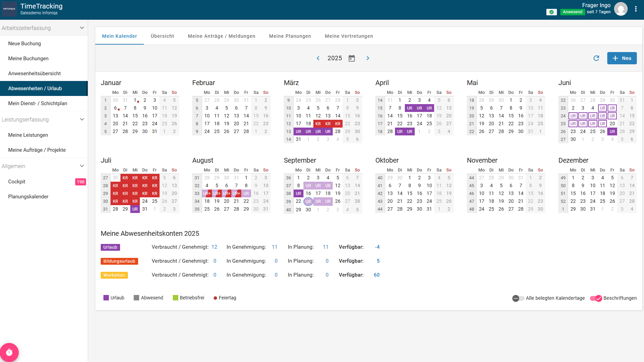Click Urlaub Verfügbar value -4
Image resolution: width=644 pixels, height=362 pixels.
coord(377,247)
